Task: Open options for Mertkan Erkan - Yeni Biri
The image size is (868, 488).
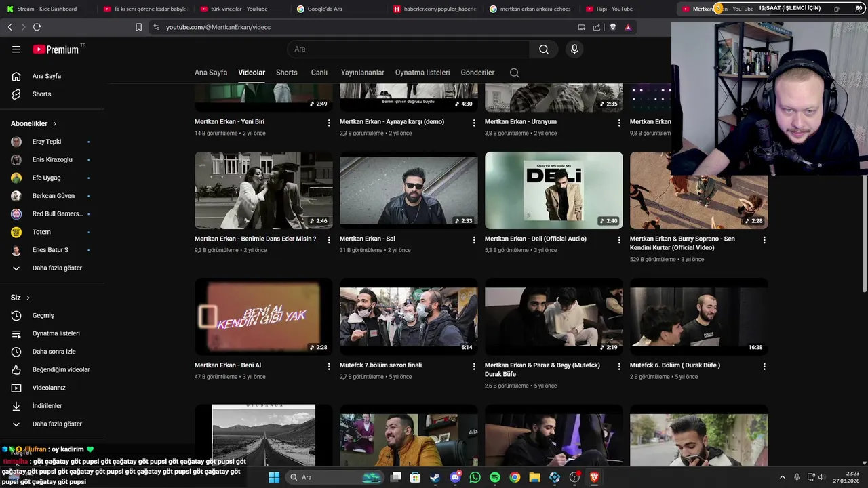Action: pos(329,123)
